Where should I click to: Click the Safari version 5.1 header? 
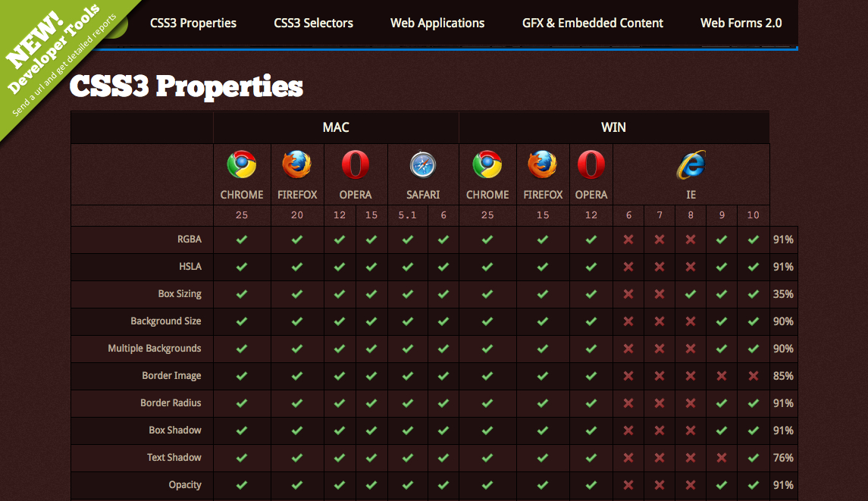click(407, 215)
